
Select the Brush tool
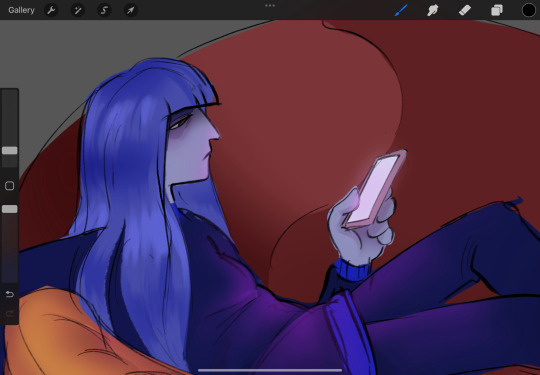click(401, 10)
